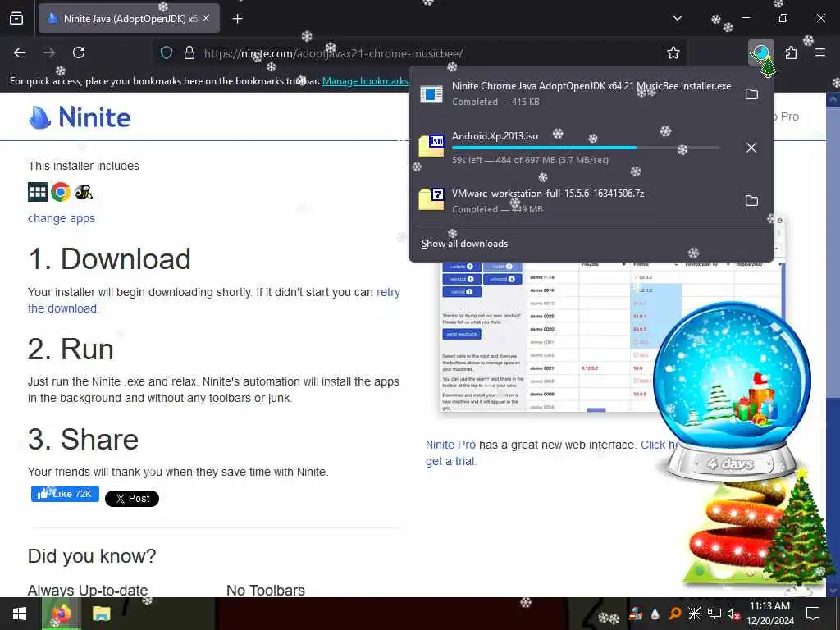The width and height of the screenshot is (840, 630).
Task: Click the white snowflake asterisk tray icon
Action: [694, 614]
